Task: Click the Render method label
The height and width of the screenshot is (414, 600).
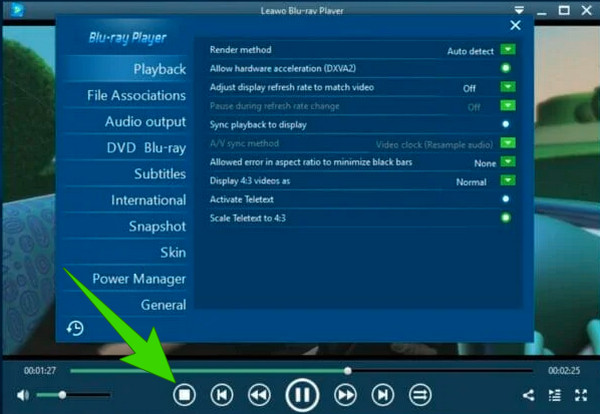Action: (x=240, y=50)
